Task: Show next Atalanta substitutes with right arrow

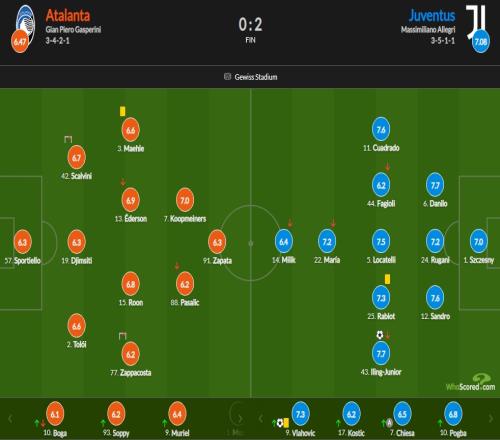Action: click(x=240, y=419)
